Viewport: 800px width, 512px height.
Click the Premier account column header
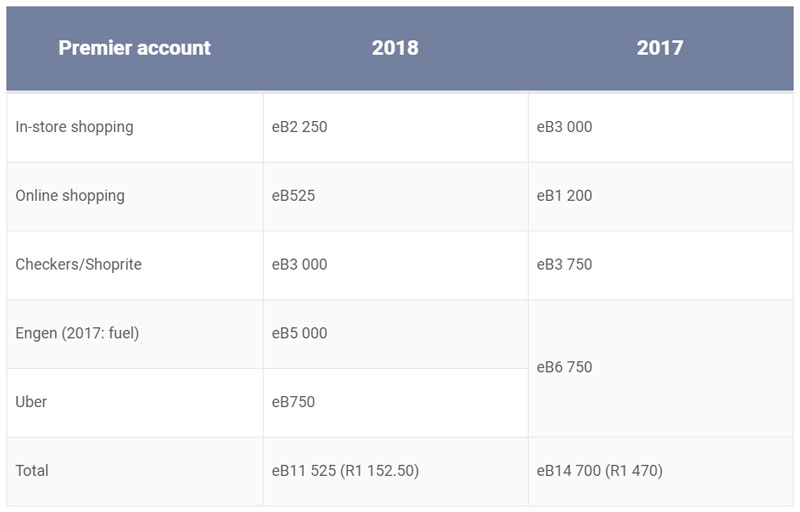tap(135, 48)
